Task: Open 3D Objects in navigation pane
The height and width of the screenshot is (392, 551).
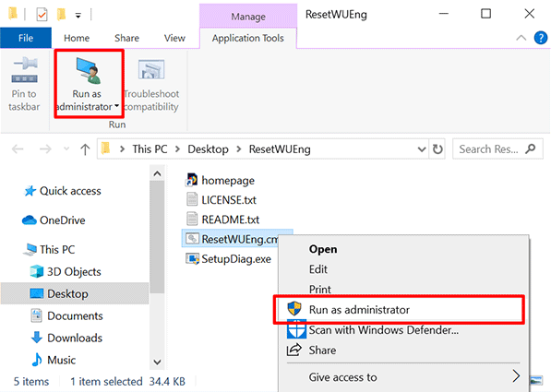Action: [x=66, y=271]
